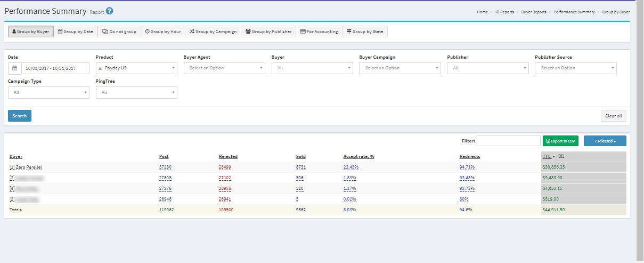Click the blue help question mark icon

109,11
